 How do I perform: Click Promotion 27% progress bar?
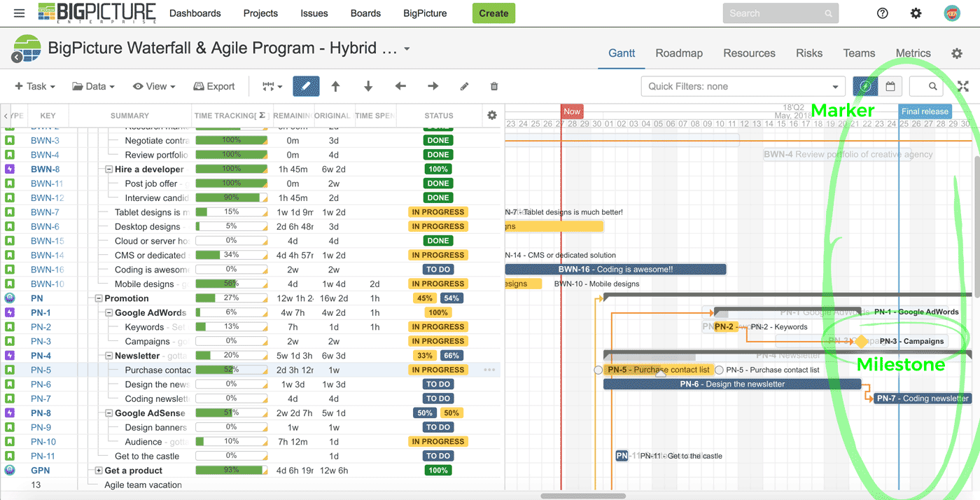coord(231,298)
